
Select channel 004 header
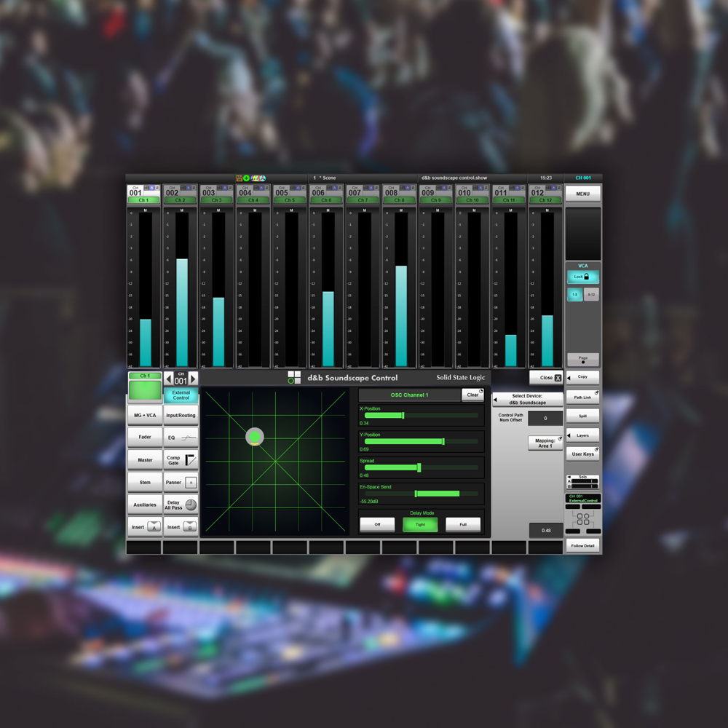point(253,194)
